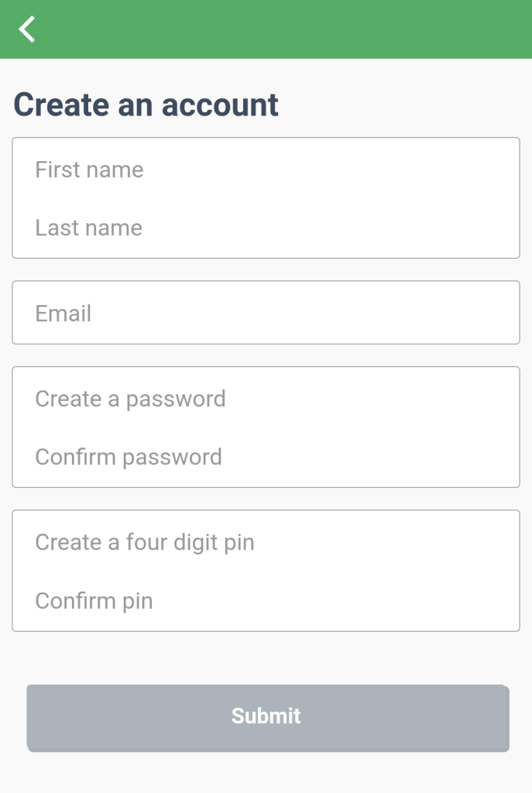Screen dimensions: 532x793
Task: Tap the white left chevron icon
Action: [x=28, y=29]
